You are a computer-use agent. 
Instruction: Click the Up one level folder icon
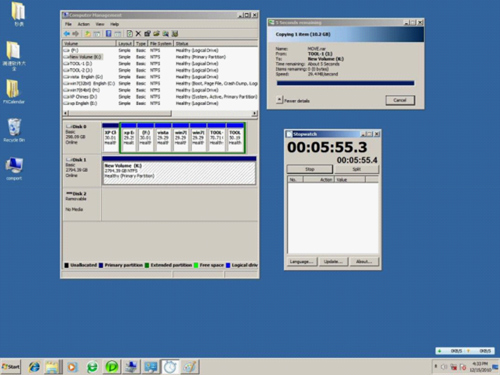[88, 34]
